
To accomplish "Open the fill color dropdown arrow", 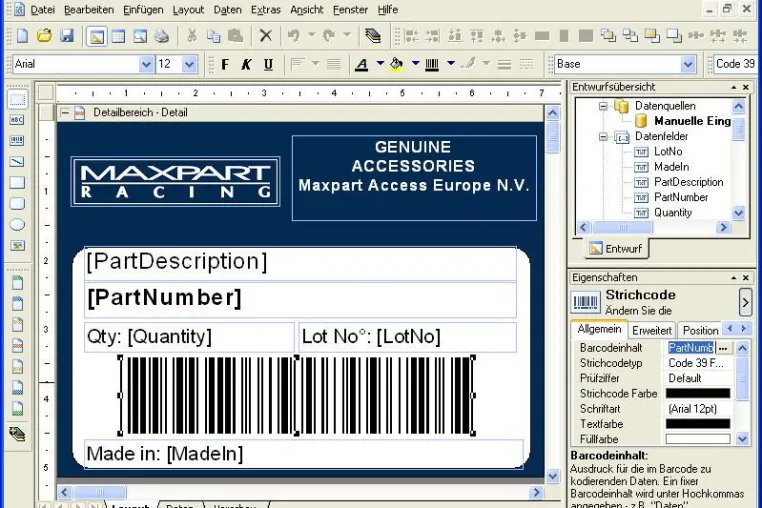I will [416, 63].
